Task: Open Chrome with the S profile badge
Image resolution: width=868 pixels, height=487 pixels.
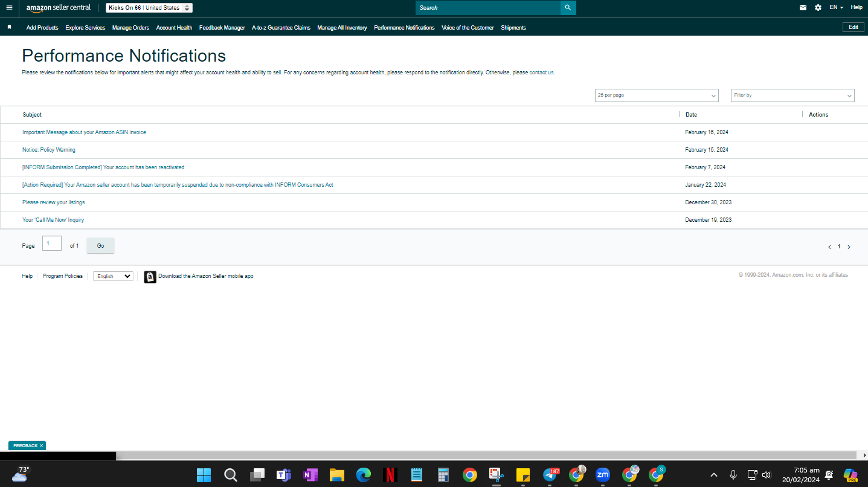Action: (x=656, y=475)
